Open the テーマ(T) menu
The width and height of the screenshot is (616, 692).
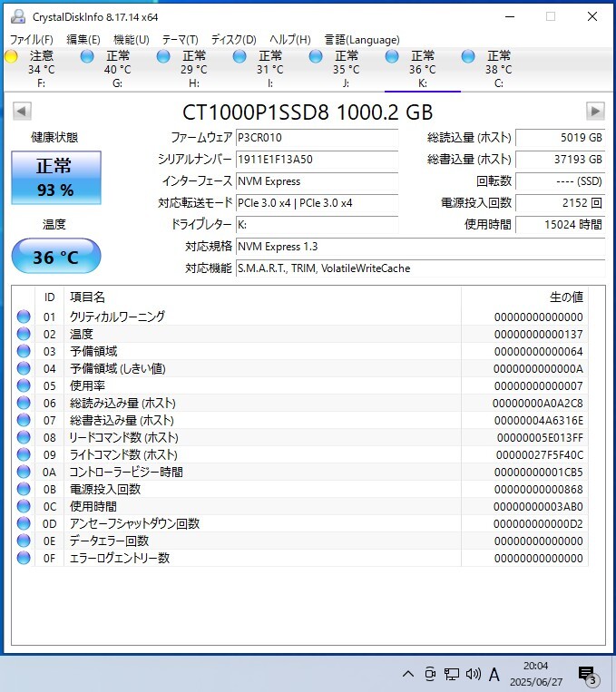coord(181,40)
